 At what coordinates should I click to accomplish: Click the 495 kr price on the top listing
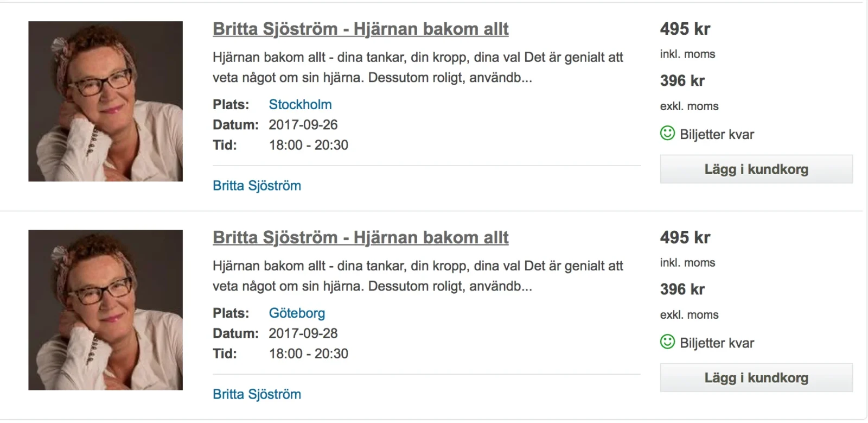click(684, 29)
